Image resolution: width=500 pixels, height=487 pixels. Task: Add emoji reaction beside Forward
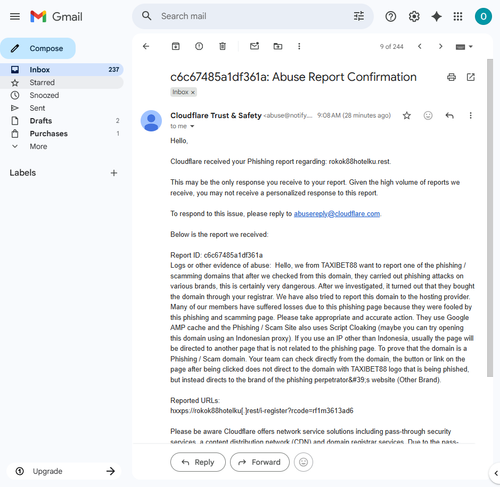click(x=303, y=462)
